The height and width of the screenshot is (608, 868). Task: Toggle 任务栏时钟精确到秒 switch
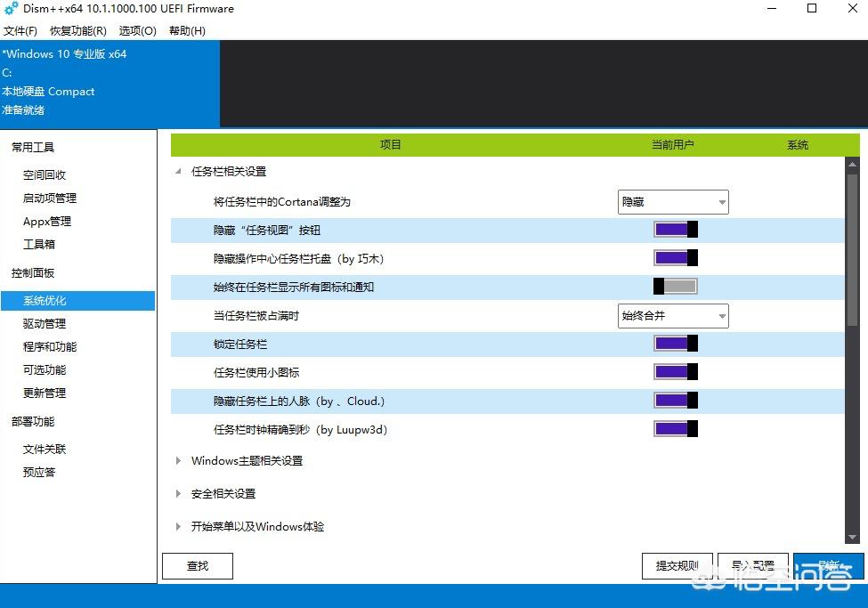point(676,428)
